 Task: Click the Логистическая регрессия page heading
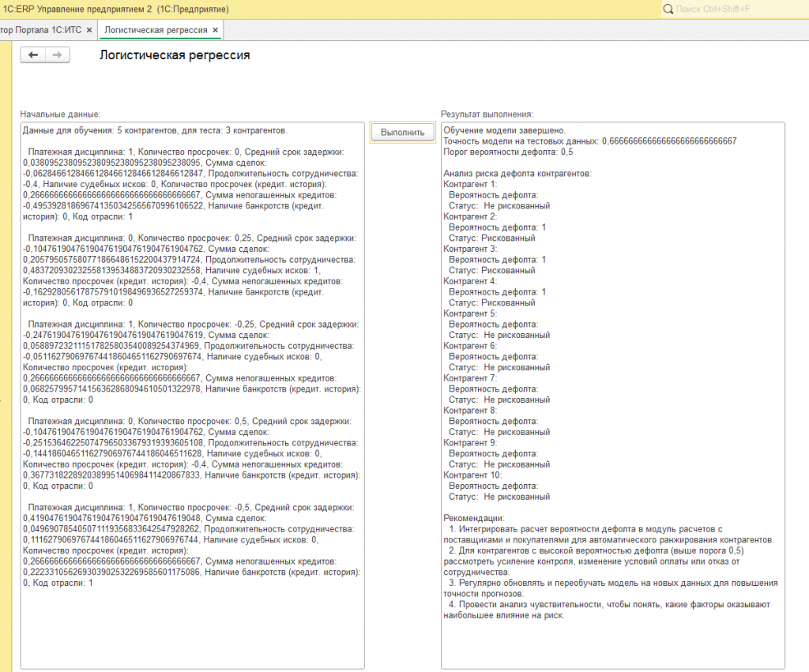coord(175,55)
